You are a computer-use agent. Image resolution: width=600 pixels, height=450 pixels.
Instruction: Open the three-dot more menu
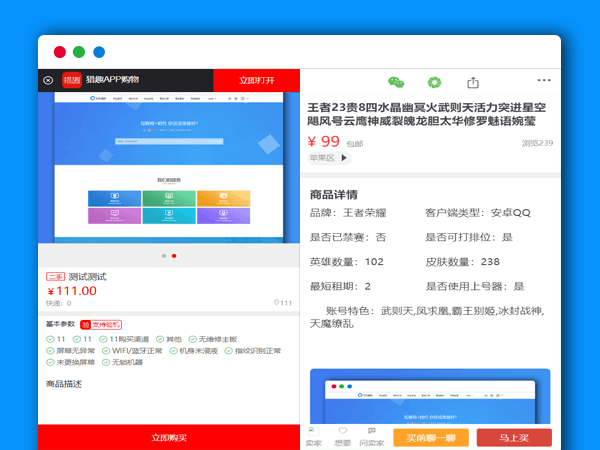(x=544, y=79)
